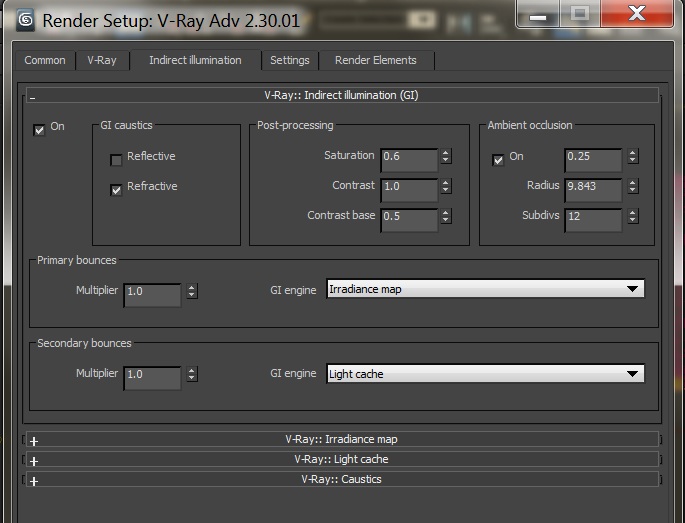Toggle Ambient occlusion On checkbox
This screenshot has height=523, width=685.
498,160
